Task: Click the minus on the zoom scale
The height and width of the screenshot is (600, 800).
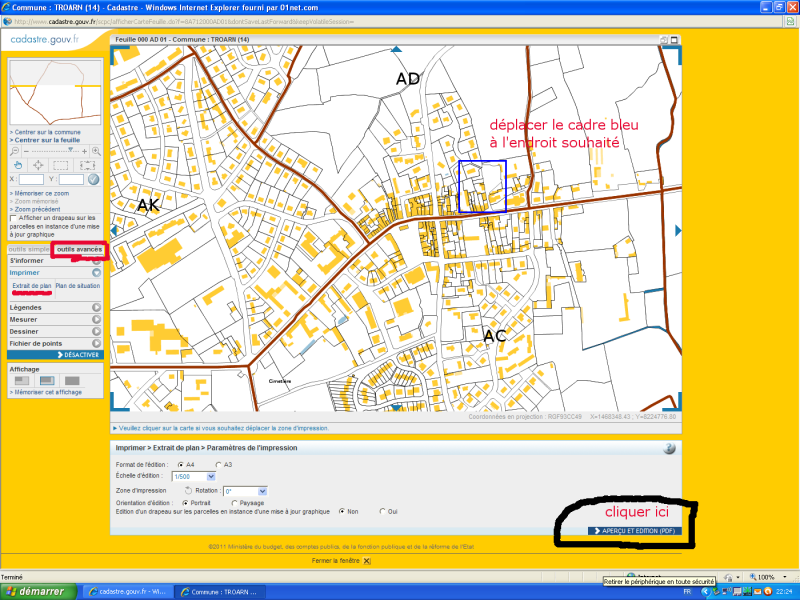Action: point(26,151)
